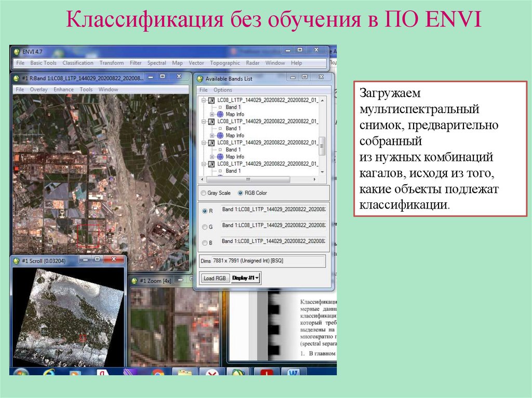Select the G channel radio button
The width and height of the screenshot is (532, 398).
[x=205, y=227]
